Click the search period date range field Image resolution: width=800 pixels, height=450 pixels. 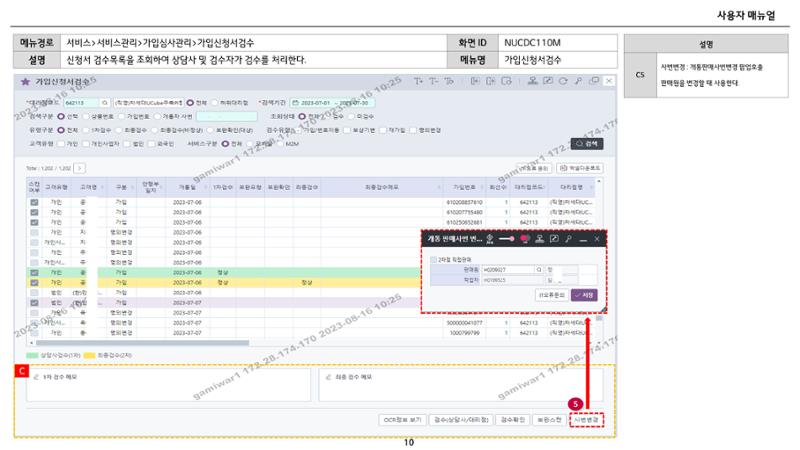pyautogui.click(x=332, y=103)
